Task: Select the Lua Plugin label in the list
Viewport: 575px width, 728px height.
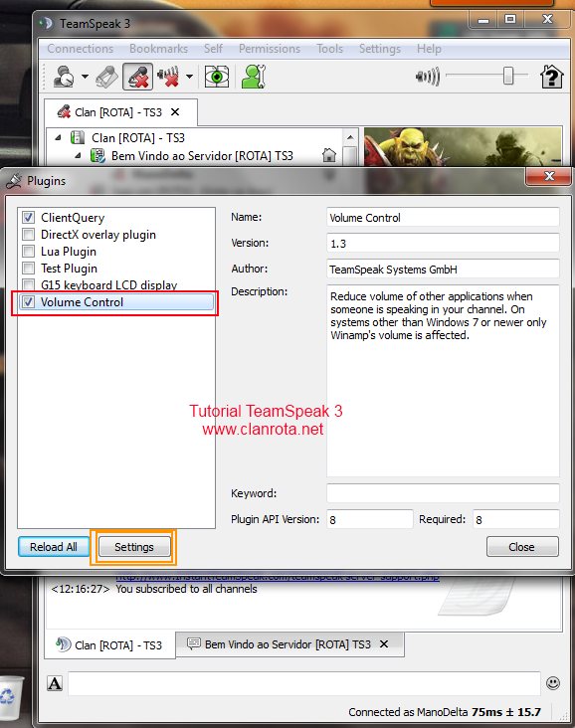Action: [69, 252]
